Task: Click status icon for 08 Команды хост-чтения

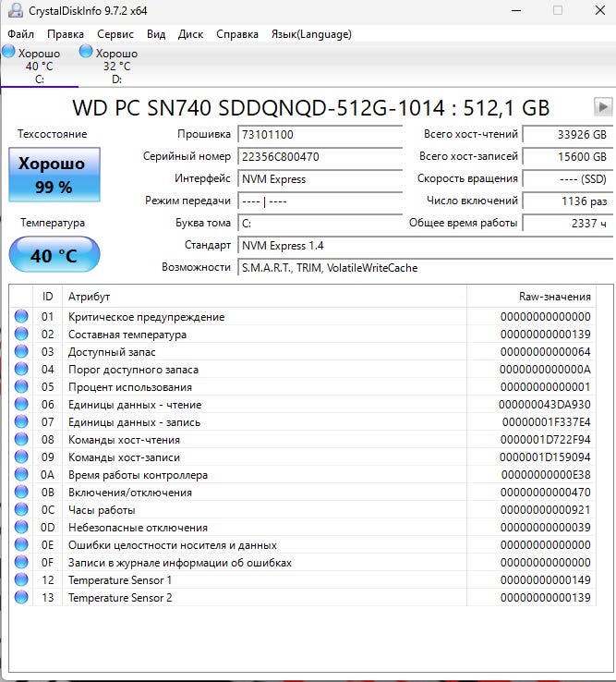Action: click(x=21, y=439)
